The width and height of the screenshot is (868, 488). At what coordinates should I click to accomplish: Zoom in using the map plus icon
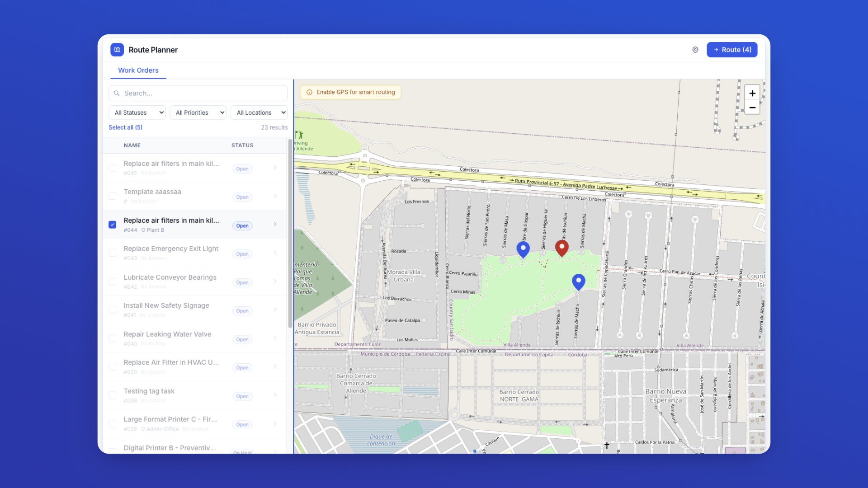tap(752, 92)
